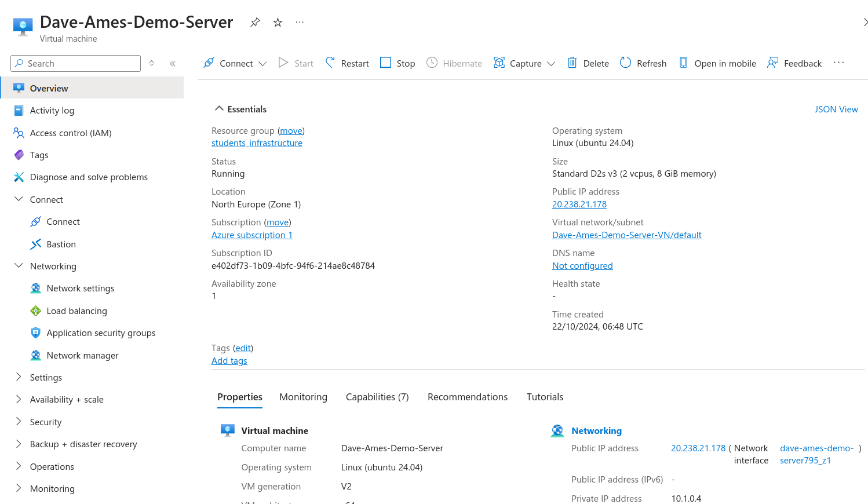Screen dimensions: 868x504
Task: Open the Recommendations tab
Action: [468, 397]
